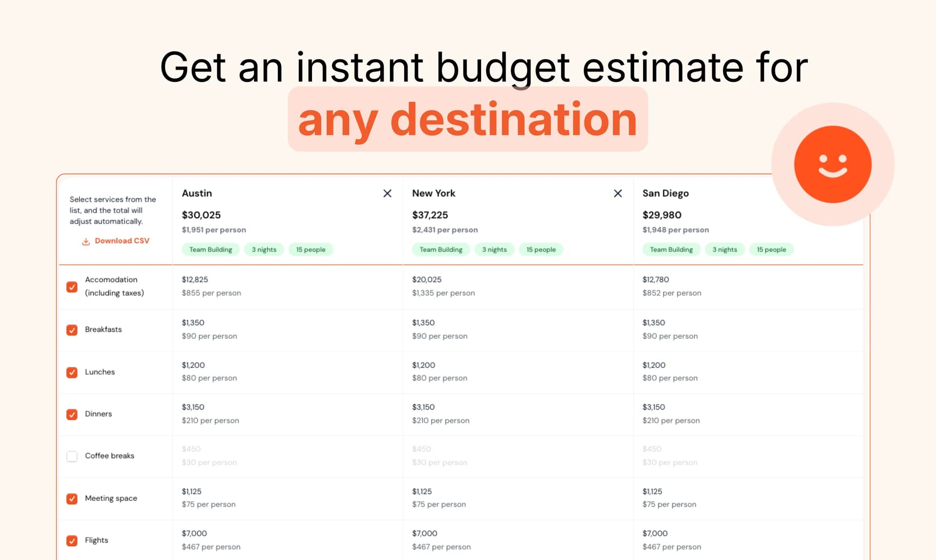936x560 pixels.
Task: Click Austin's Team Building tag
Action: click(x=211, y=250)
